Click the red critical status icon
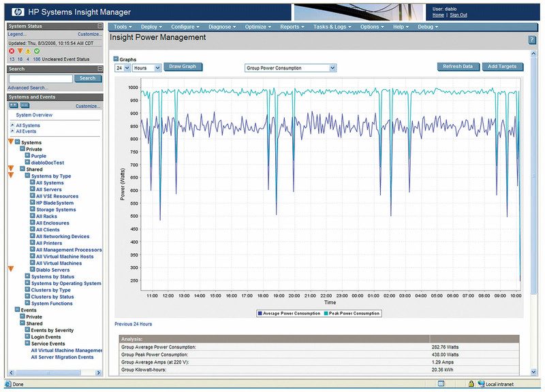The width and height of the screenshot is (545, 392). 11,50
